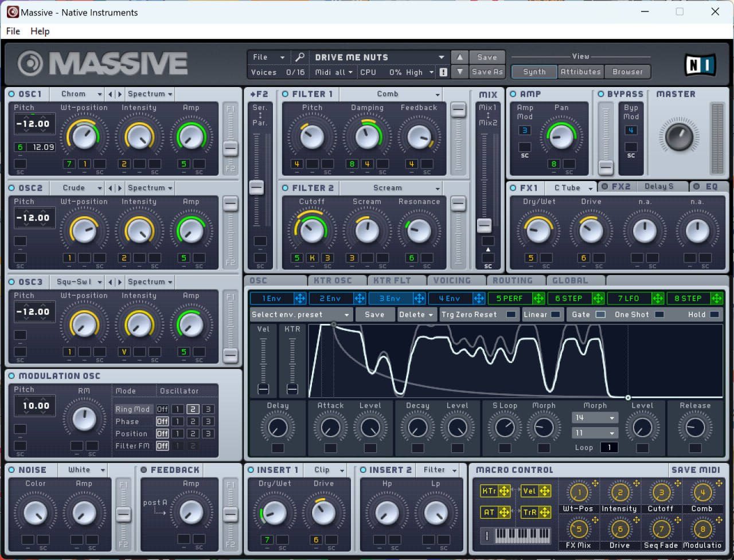Toggle the EQ power button
The width and height of the screenshot is (734, 560).
coord(697,186)
